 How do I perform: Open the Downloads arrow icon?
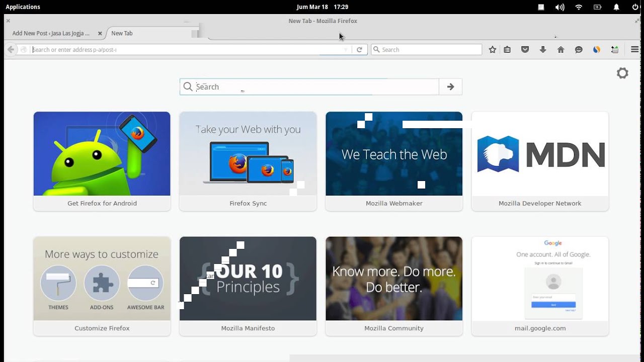coord(543,50)
